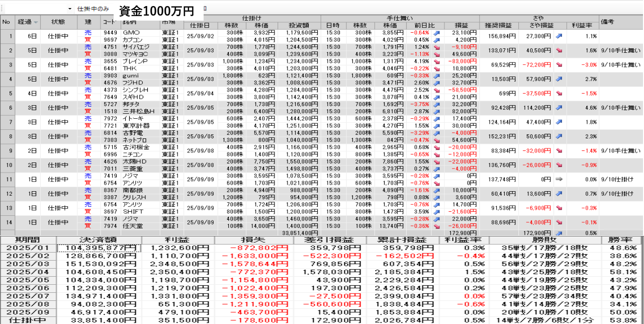
Task: Click the up arrow next to 3.59%
Action: (436, 212)
